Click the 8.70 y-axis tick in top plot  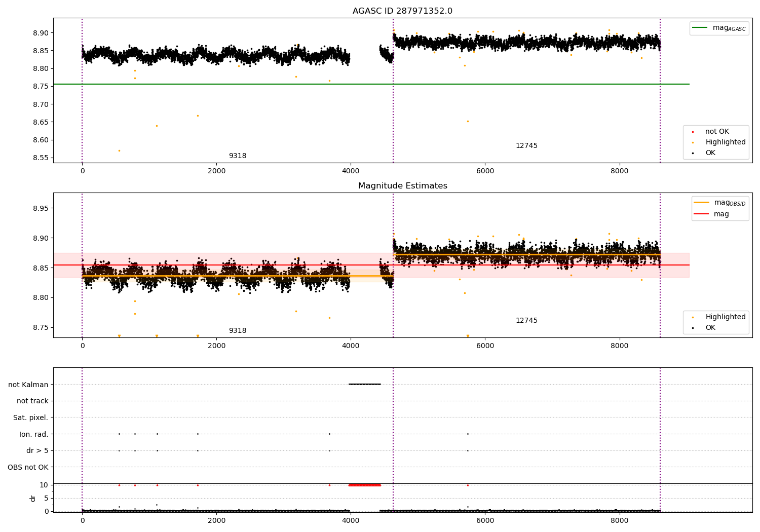point(41,104)
